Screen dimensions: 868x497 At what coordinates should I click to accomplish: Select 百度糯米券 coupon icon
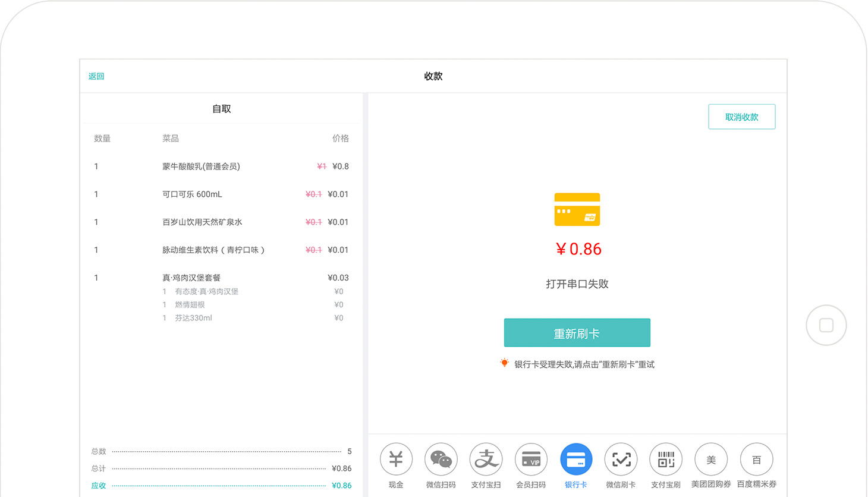tap(756, 459)
